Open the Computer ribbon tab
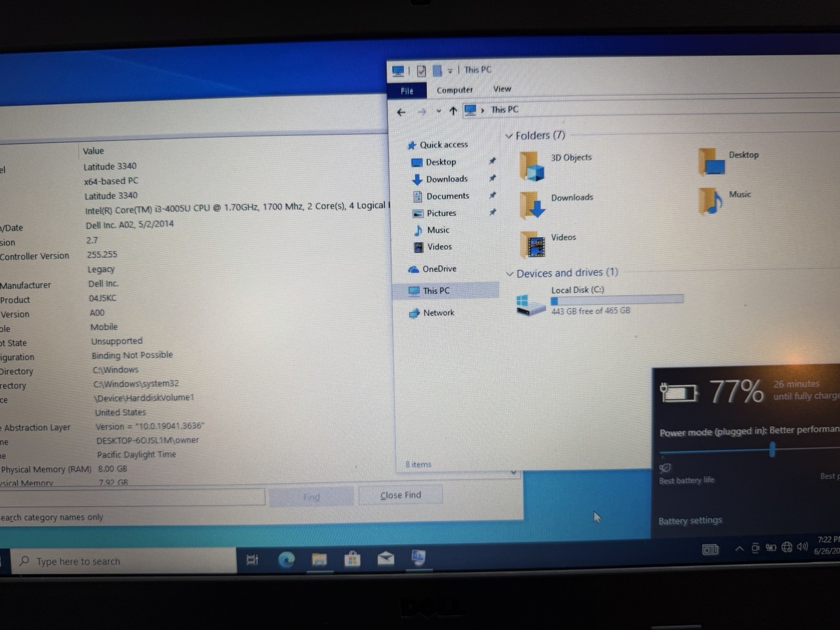This screenshot has width=840, height=630. tap(455, 90)
